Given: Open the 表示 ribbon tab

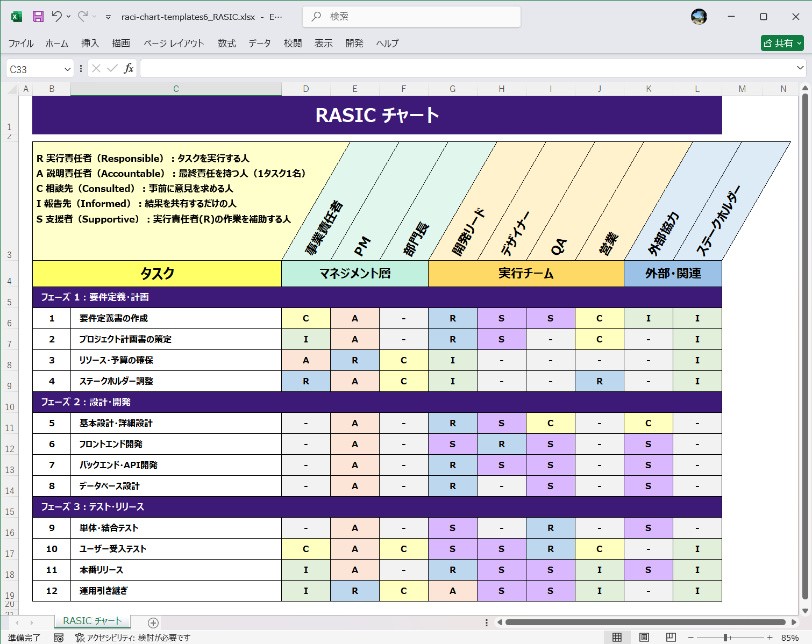Looking at the screenshot, I should 324,44.
